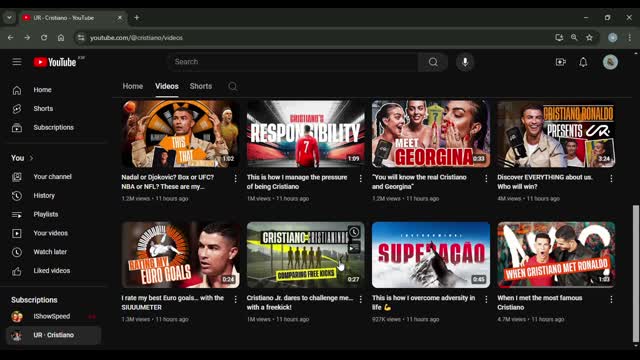Screen dimensions: 640x360
Task: Go forward in the browser
Action: [27, 38]
